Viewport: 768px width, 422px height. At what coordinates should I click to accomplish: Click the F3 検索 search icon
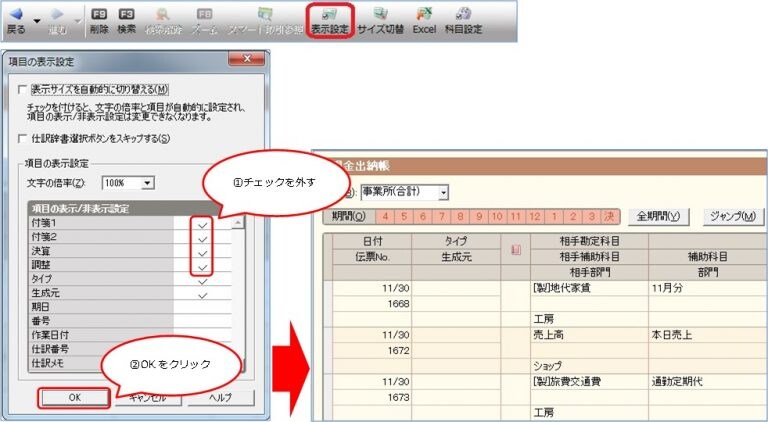(126, 15)
